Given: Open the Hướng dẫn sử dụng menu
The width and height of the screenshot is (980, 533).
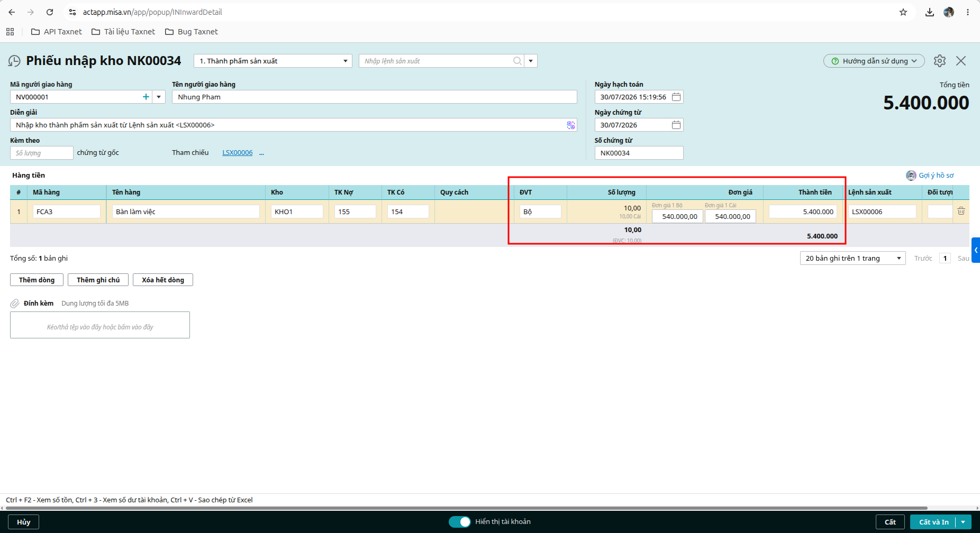Looking at the screenshot, I should (x=874, y=61).
